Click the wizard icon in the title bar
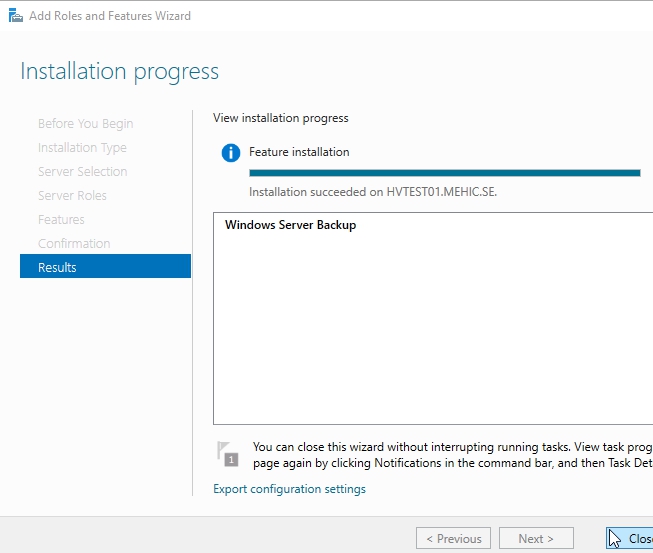Image resolution: width=653 pixels, height=553 pixels. 14,15
